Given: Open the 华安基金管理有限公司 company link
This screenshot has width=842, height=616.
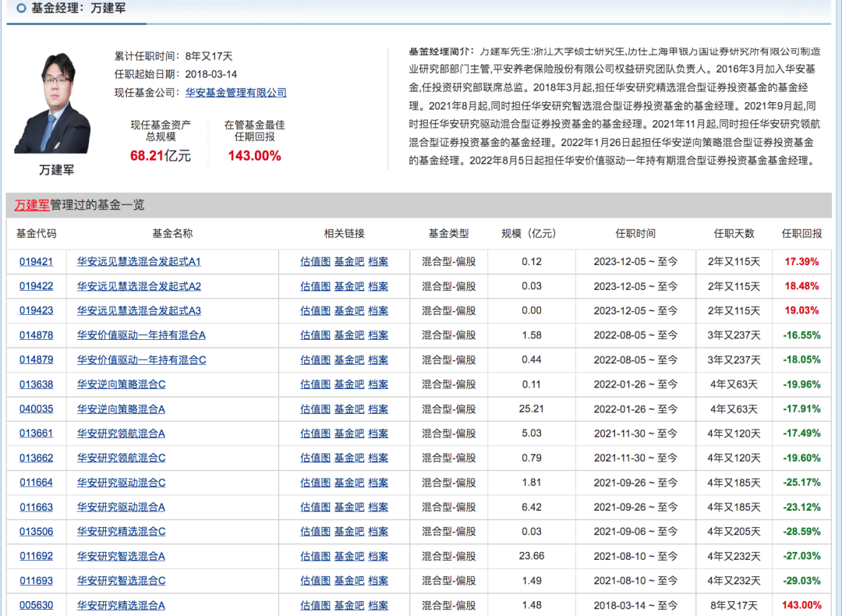Looking at the screenshot, I should coord(235,92).
